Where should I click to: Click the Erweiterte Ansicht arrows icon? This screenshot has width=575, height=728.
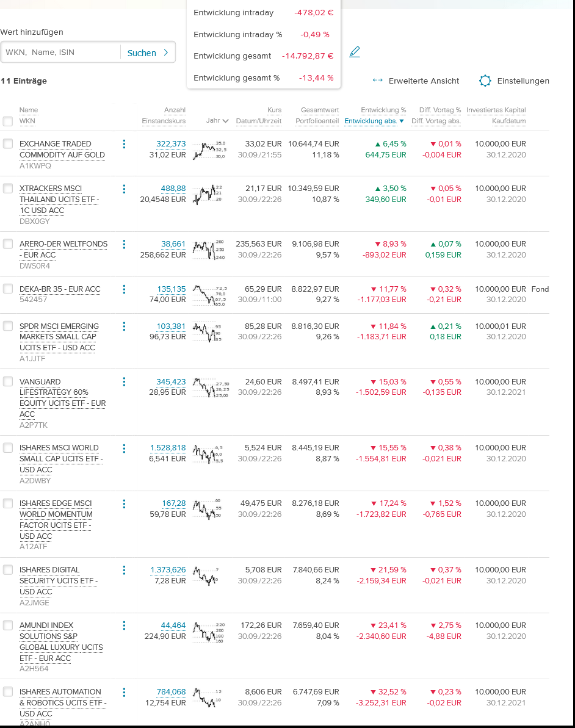(377, 81)
